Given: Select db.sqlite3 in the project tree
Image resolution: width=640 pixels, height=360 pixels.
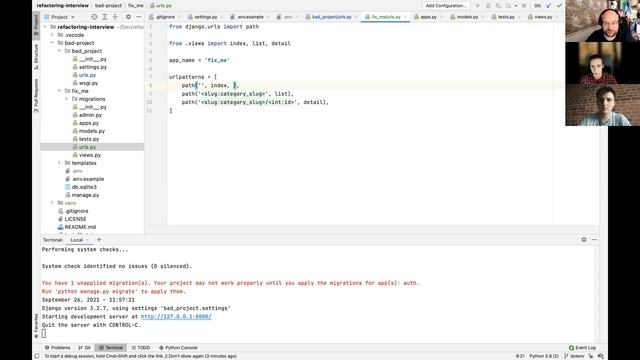Looking at the screenshot, I should pyautogui.click(x=84, y=187).
